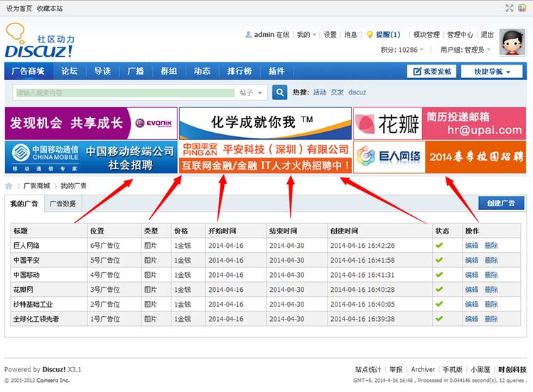
Task: Open the 导读 nav item
Action: pyautogui.click(x=102, y=71)
